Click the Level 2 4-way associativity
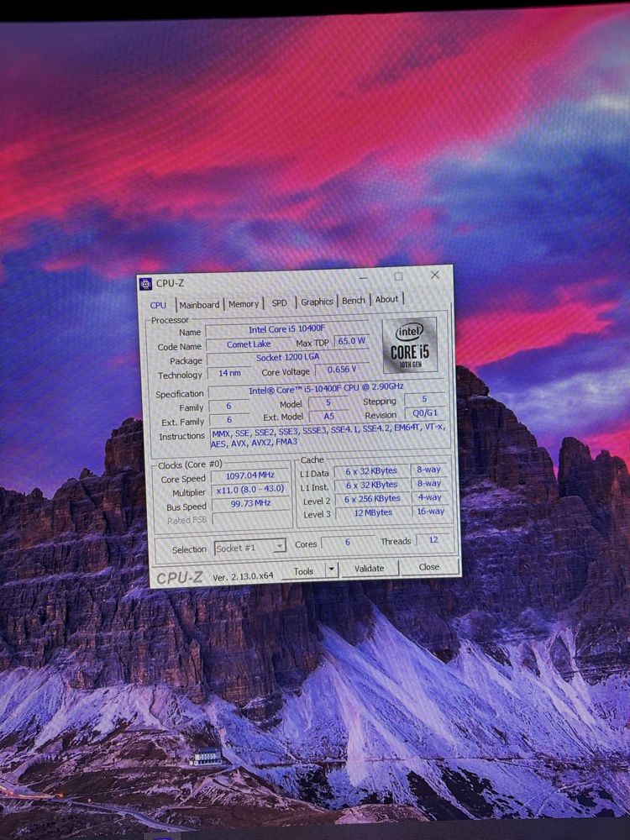Image resolution: width=630 pixels, height=840 pixels. [x=429, y=497]
